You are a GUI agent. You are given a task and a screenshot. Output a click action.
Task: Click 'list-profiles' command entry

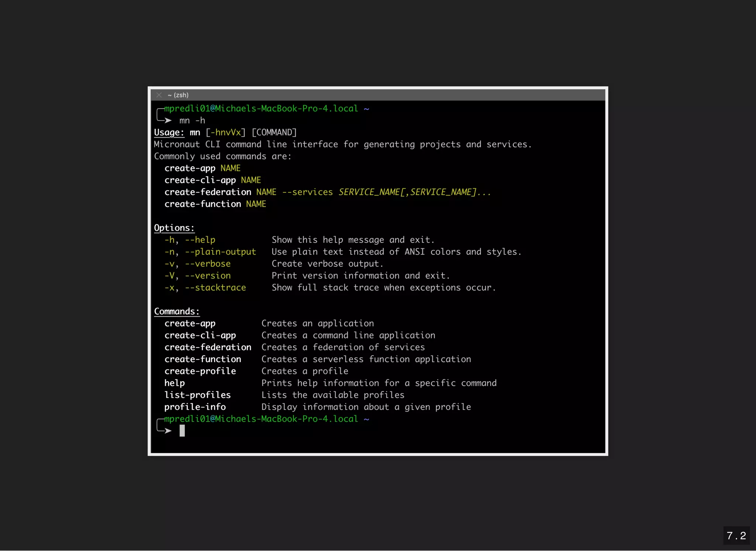pyautogui.click(x=197, y=395)
